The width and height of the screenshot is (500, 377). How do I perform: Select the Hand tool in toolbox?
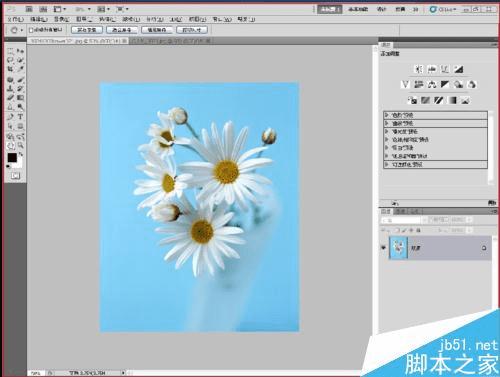click(x=10, y=146)
